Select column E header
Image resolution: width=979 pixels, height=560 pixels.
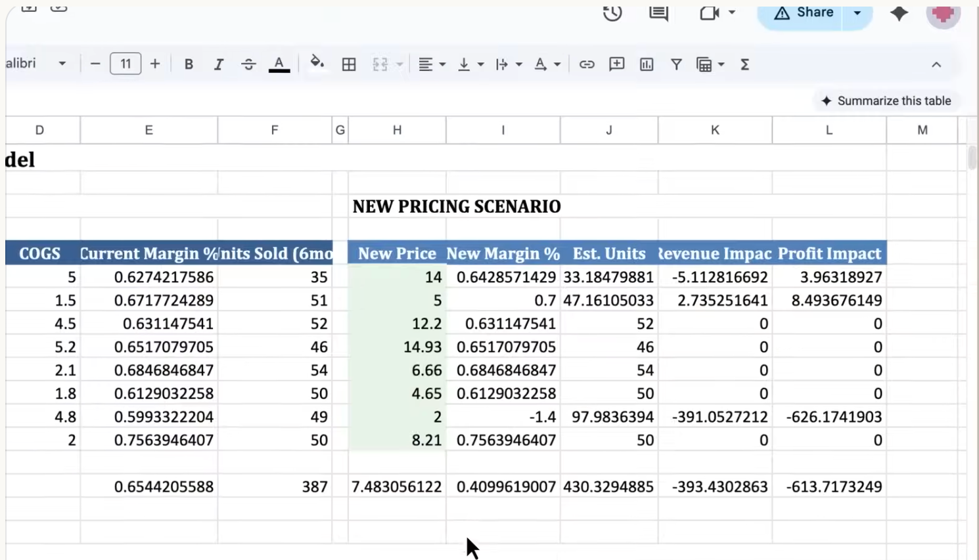click(149, 130)
